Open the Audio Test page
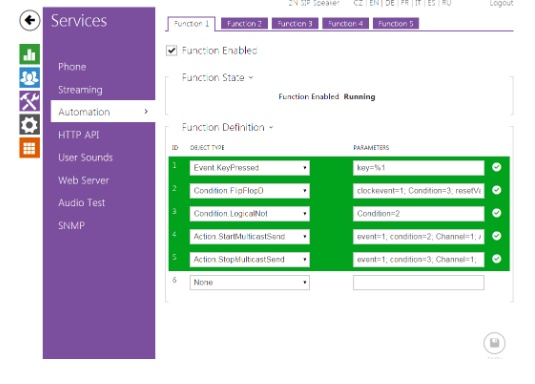535x384 pixels. [82, 203]
